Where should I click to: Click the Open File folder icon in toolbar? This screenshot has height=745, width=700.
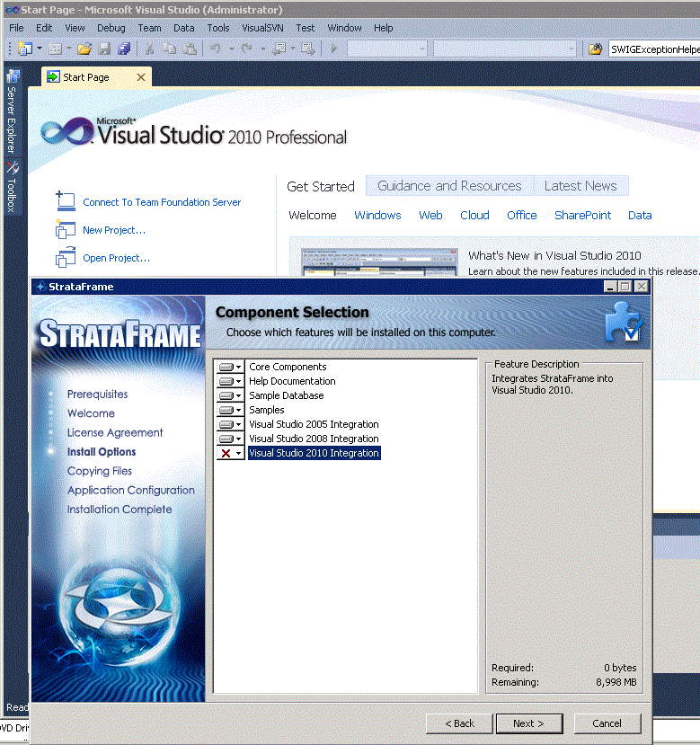pyautogui.click(x=84, y=49)
